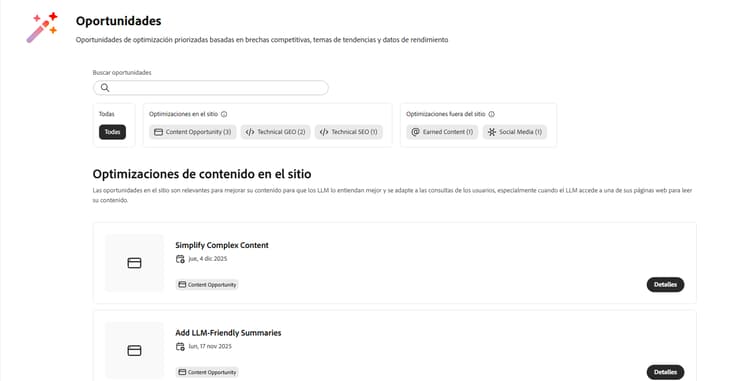Click the magic wand Oportunidades logo icon
The height and width of the screenshot is (381, 750).
click(x=42, y=27)
